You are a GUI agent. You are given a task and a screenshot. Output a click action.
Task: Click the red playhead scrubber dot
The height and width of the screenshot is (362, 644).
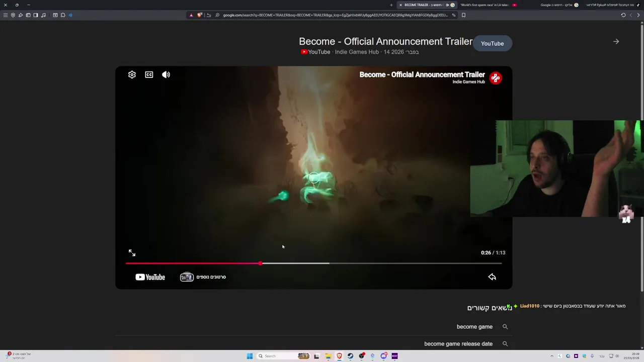(x=261, y=263)
